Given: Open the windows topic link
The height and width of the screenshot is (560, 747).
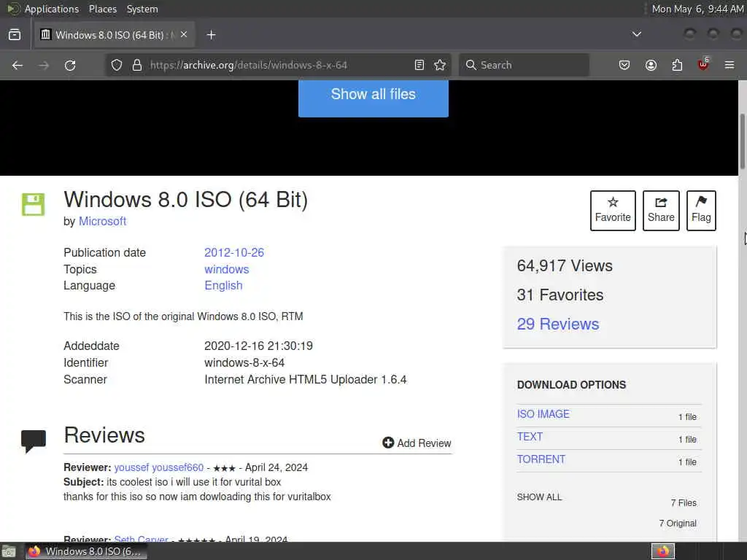Looking at the screenshot, I should tap(227, 269).
